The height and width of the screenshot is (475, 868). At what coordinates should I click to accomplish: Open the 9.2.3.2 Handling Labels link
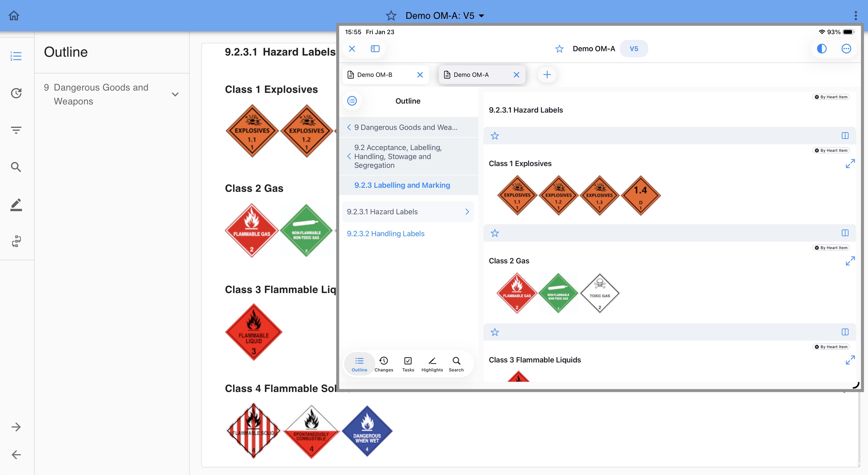coord(385,234)
